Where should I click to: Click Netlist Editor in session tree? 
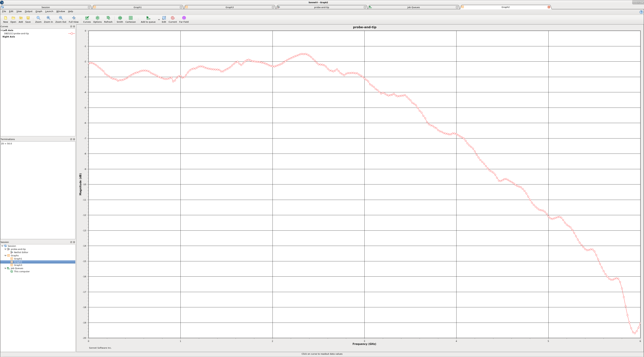21,252
